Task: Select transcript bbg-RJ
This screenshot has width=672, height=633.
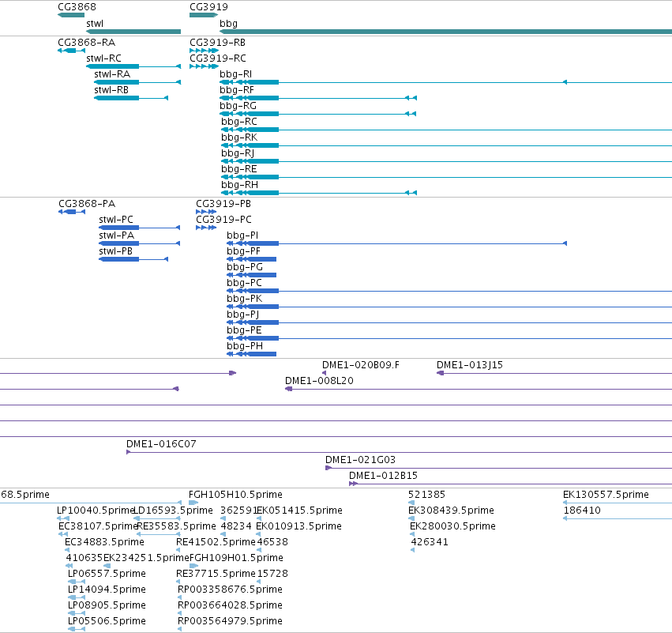Action: (238, 153)
